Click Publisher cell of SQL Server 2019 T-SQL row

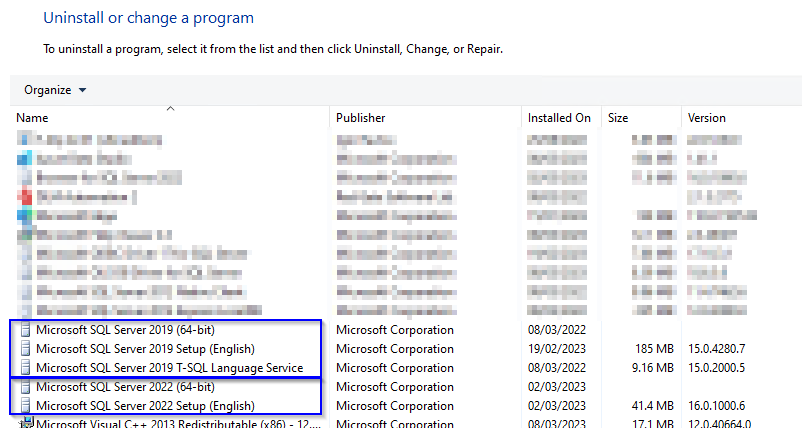pyautogui.click(x=394, y=368)
